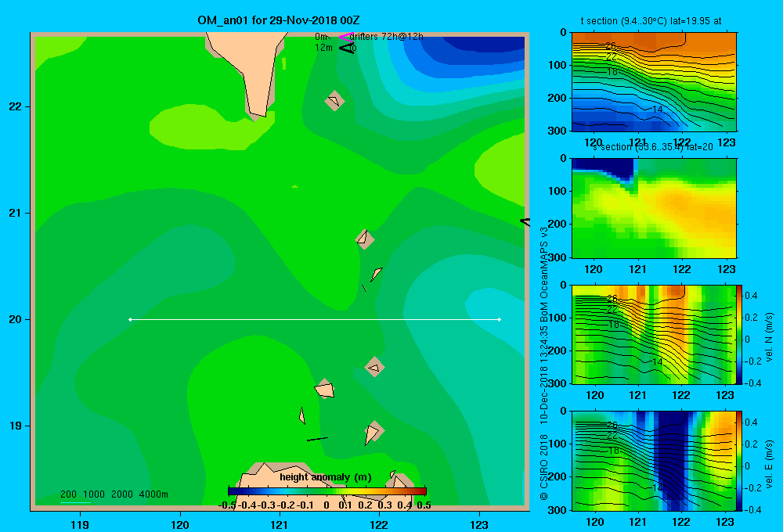
Task: Open the salinity s section plot
Action: [654, 208]
